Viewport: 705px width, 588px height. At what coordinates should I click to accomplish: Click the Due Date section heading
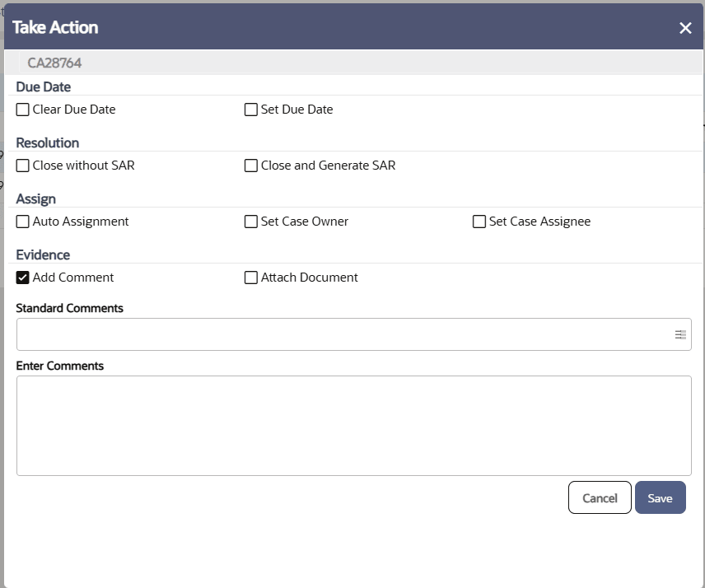point(44,86)
